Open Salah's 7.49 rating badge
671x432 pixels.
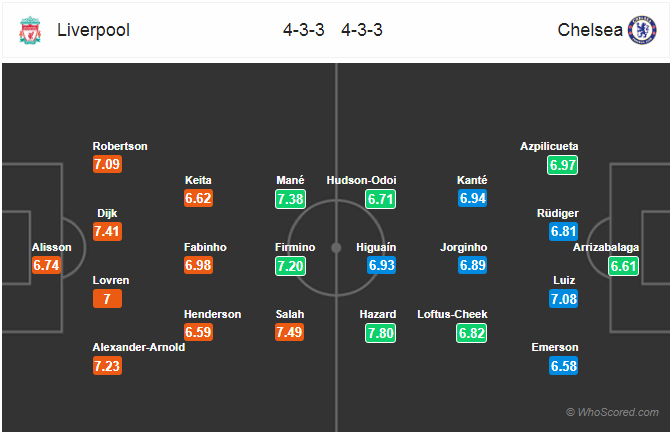tap(290, 332)
